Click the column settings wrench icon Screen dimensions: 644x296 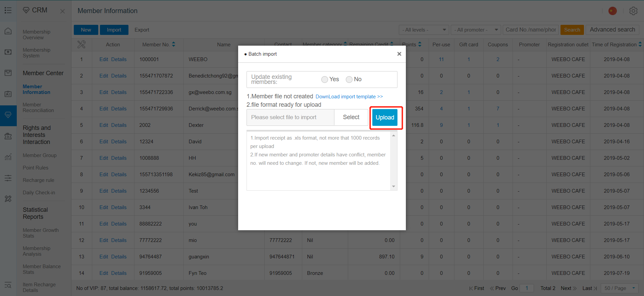click(82, 44)
